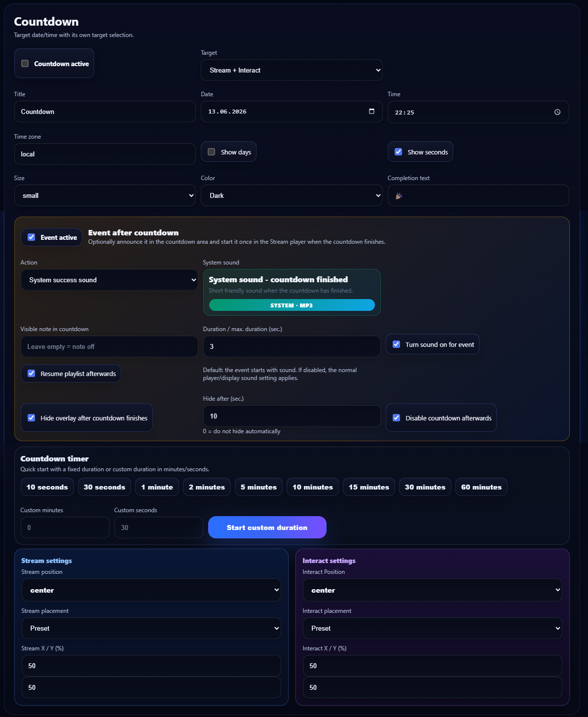
Task: Open the Interact placement Preset dropdown
Action: pyautogui.click(x=433, y=628)
